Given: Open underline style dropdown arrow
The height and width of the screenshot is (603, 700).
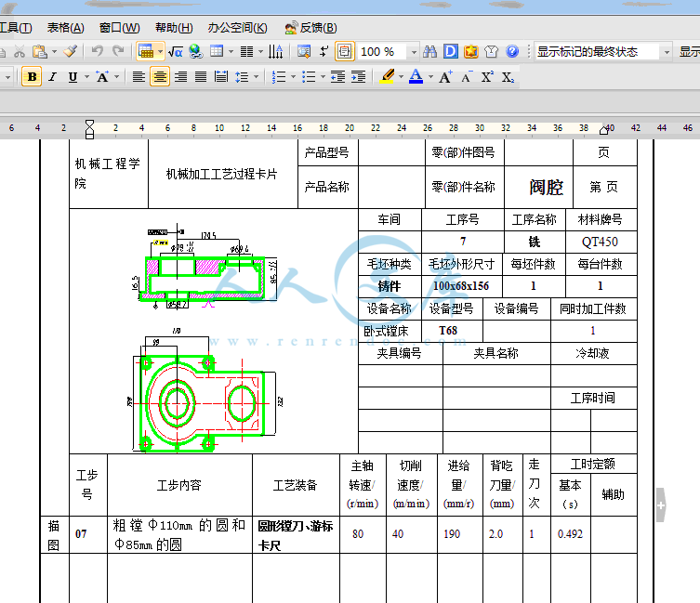Looking at the screenshot, I should [86, 77].
